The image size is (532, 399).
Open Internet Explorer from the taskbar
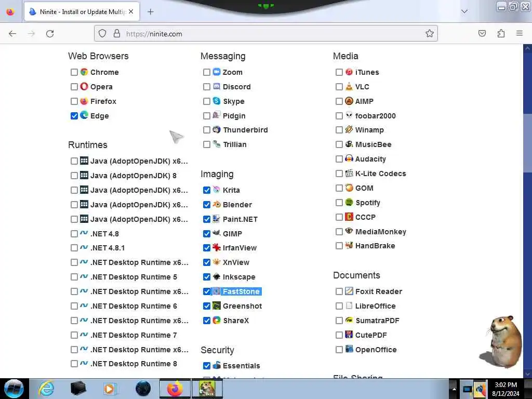click(46, 389)
